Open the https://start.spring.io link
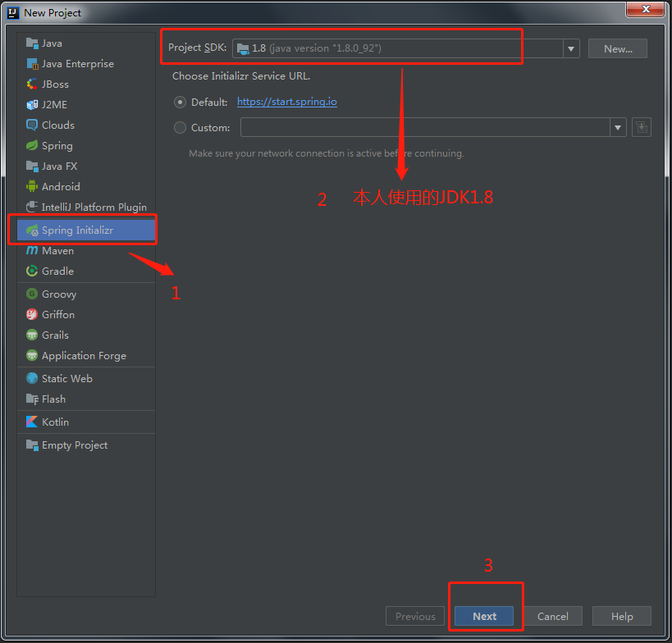This screenshot has height=643, width=672. click(287, 102)
